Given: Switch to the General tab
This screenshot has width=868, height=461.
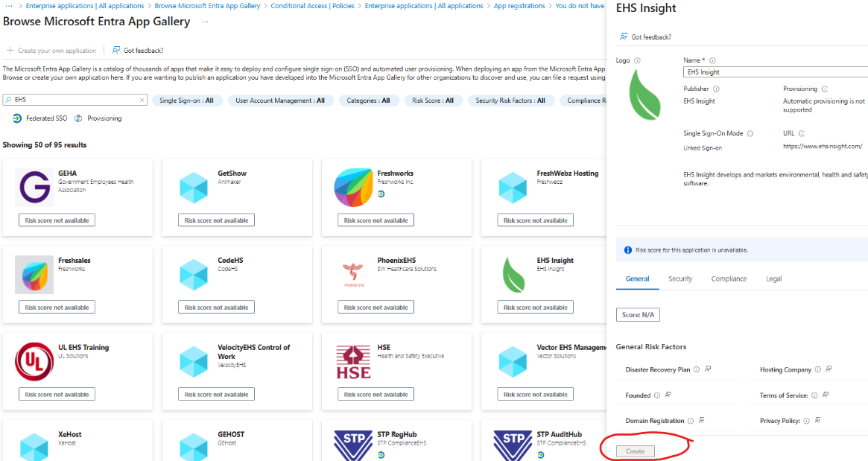Looking at the screenshot, I should (637, 279).
